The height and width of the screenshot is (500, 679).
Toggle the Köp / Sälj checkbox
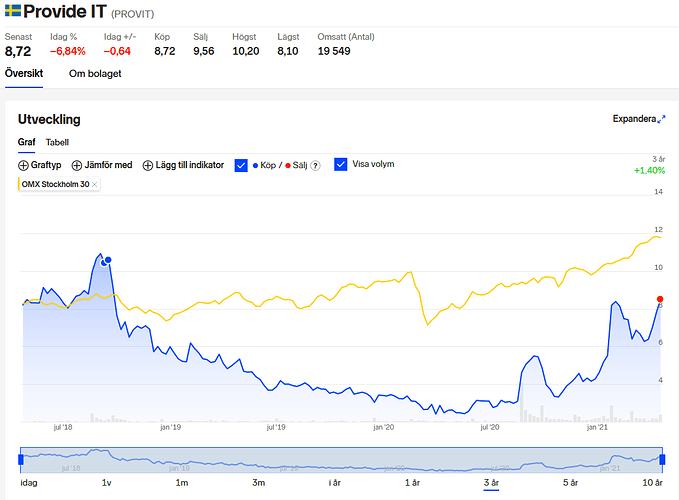[241, 165]
